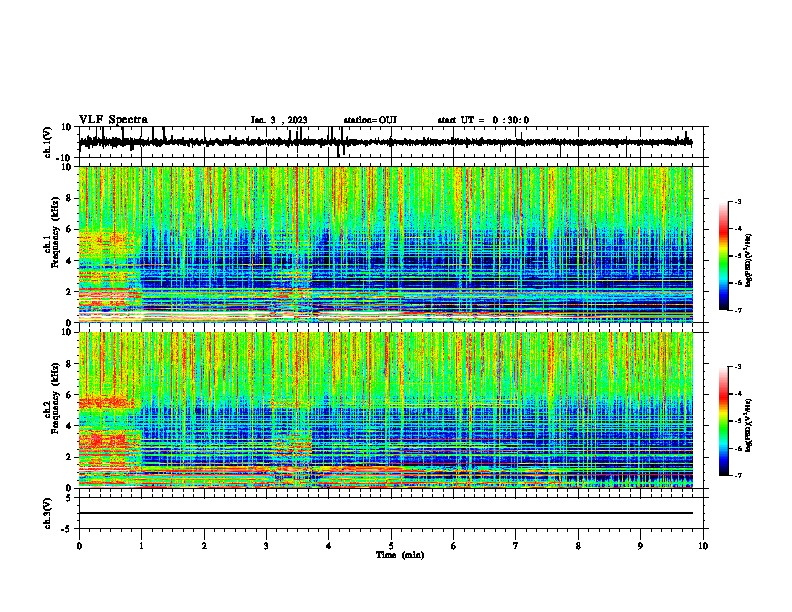
Task: Click the date label 'Jan. 3 , 2023'
Action: click(279, 120)
